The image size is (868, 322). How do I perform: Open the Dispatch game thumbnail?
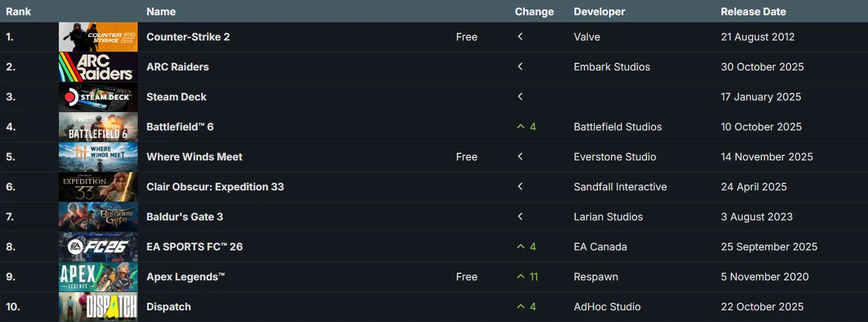pos(98,307)
